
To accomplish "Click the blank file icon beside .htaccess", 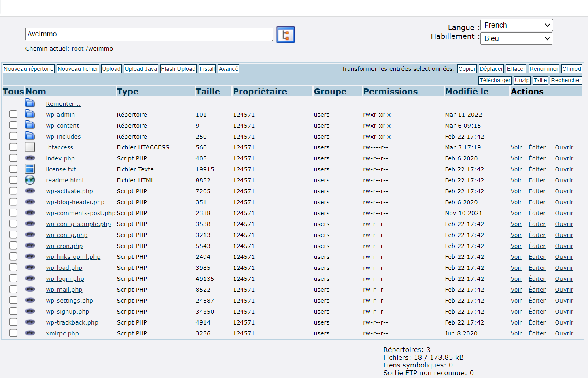I will [x=30, y=147].
